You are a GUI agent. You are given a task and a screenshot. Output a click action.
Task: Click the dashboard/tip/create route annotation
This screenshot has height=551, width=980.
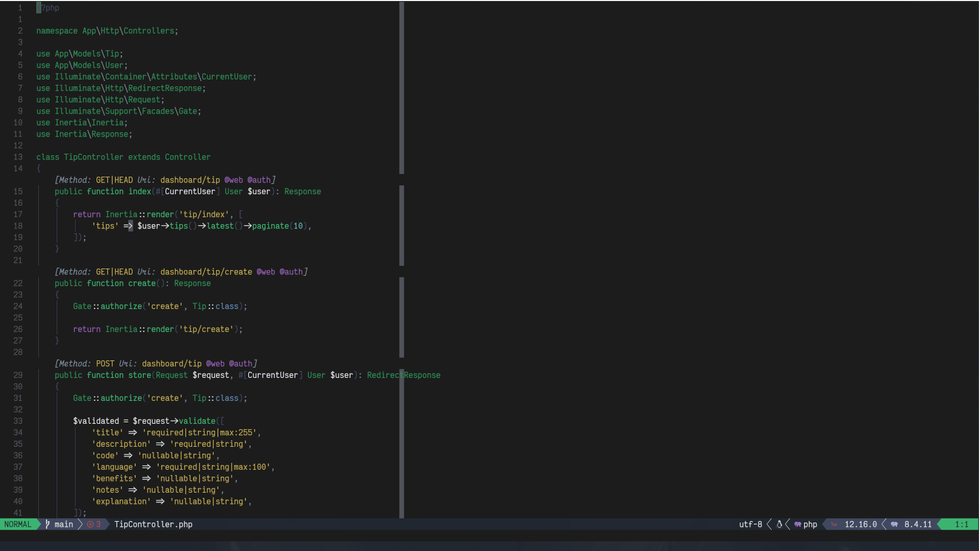pos(206,272)
